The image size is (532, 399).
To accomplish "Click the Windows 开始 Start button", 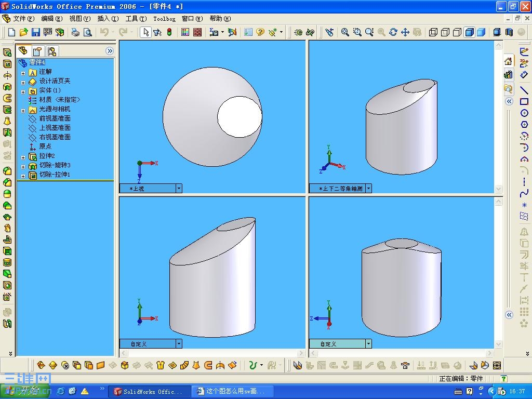I will pyautogui.click(x=25, y=391).
